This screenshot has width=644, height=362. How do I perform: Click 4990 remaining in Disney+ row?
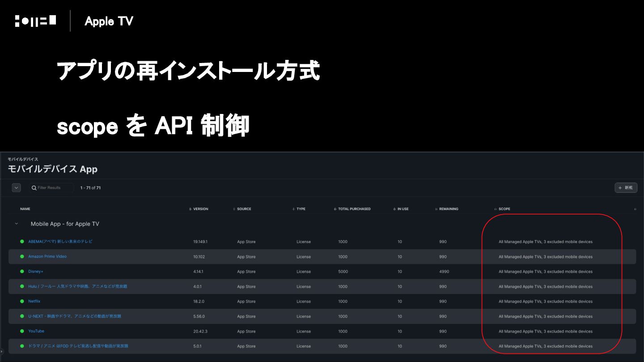tap(444, 272)
